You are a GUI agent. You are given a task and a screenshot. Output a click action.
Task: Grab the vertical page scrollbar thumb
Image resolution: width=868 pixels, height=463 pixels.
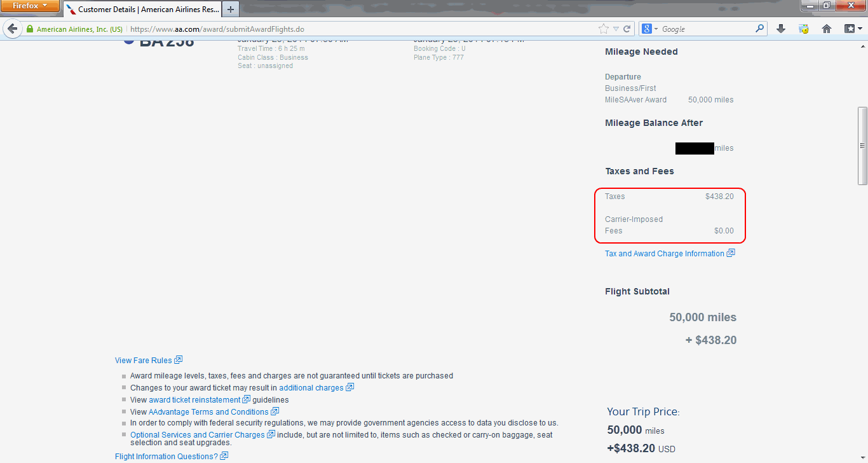click(x=862, y=146)
